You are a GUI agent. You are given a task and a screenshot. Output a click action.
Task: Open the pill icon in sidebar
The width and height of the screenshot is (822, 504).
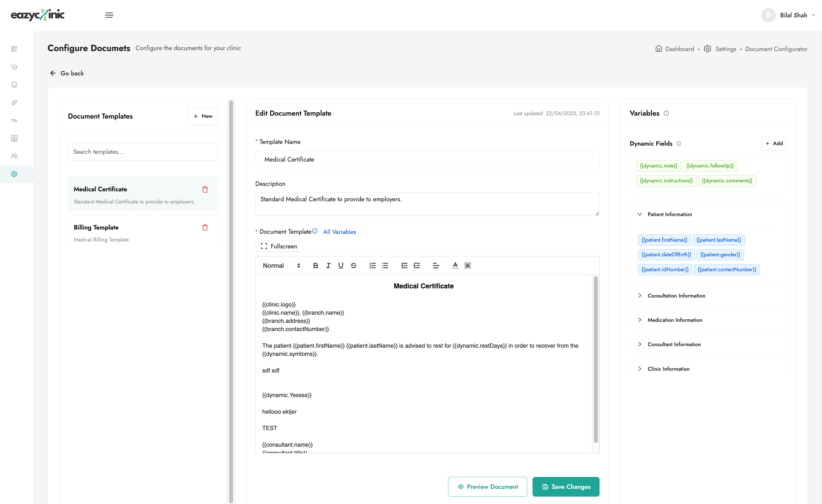coord(14,103)
